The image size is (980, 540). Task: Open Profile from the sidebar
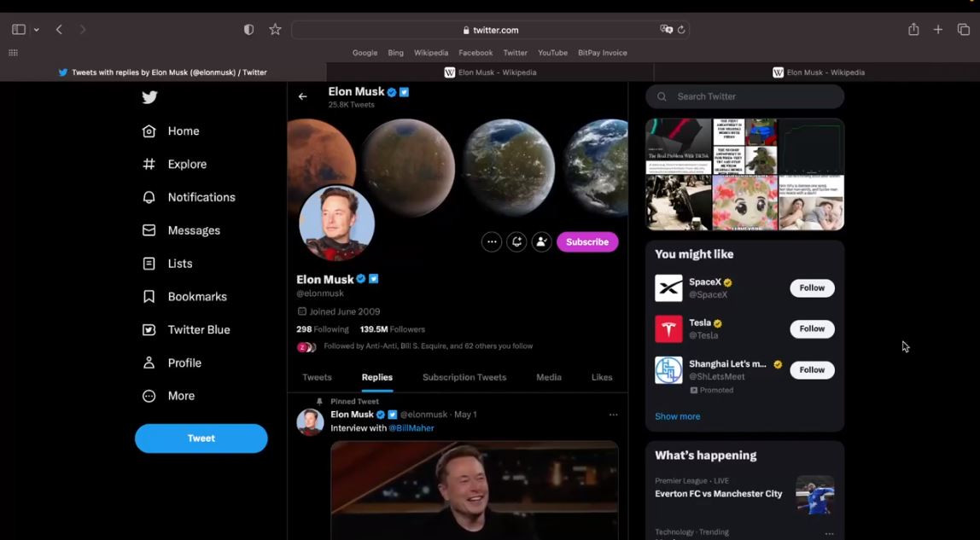click(172, 363)
